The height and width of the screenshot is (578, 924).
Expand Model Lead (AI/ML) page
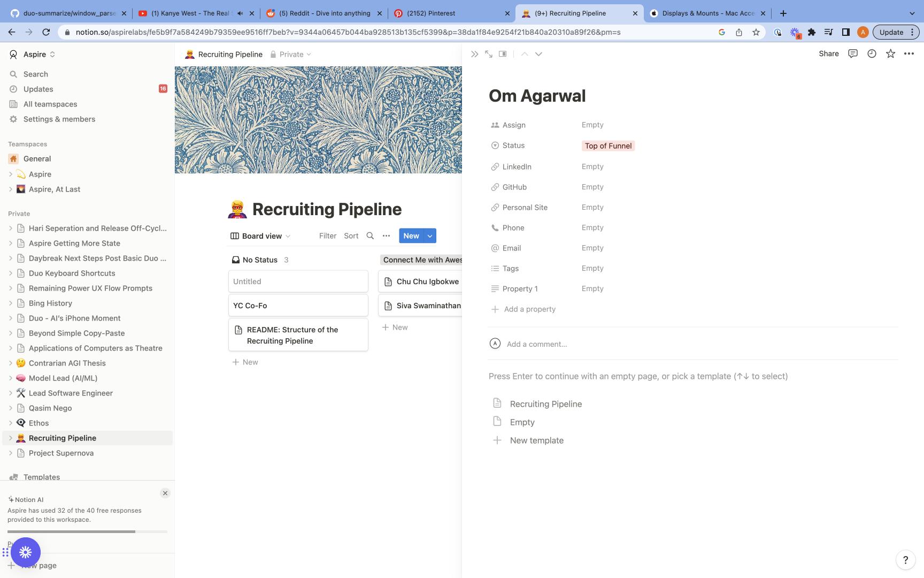point(10,378)
